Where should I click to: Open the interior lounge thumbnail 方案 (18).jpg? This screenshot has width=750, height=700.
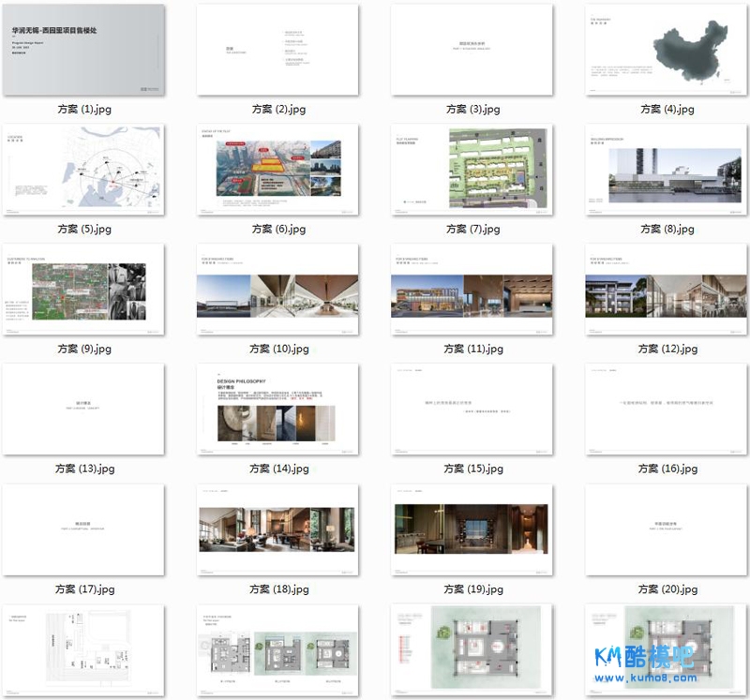click(x=277, y=529)
